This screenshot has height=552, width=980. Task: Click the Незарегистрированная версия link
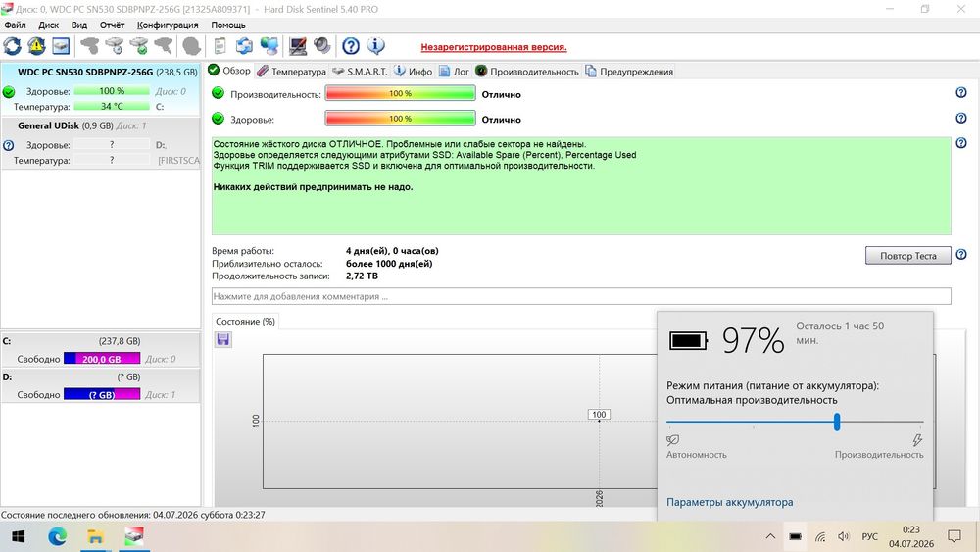click(x=494, y=47)
